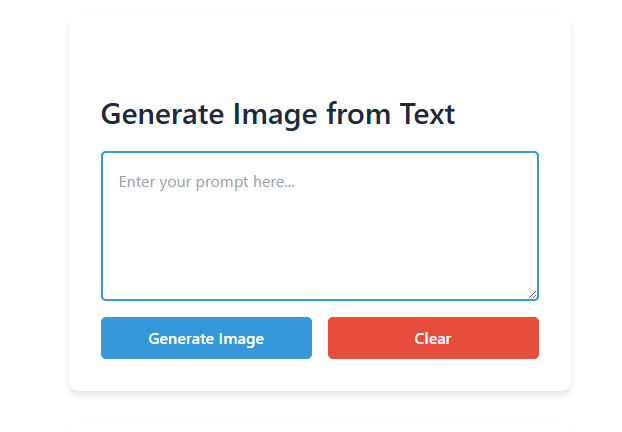This screenshot has height=432, width=622.
Task: Click the empty center of the prompt textarea
Action: (x=320, y=230)
